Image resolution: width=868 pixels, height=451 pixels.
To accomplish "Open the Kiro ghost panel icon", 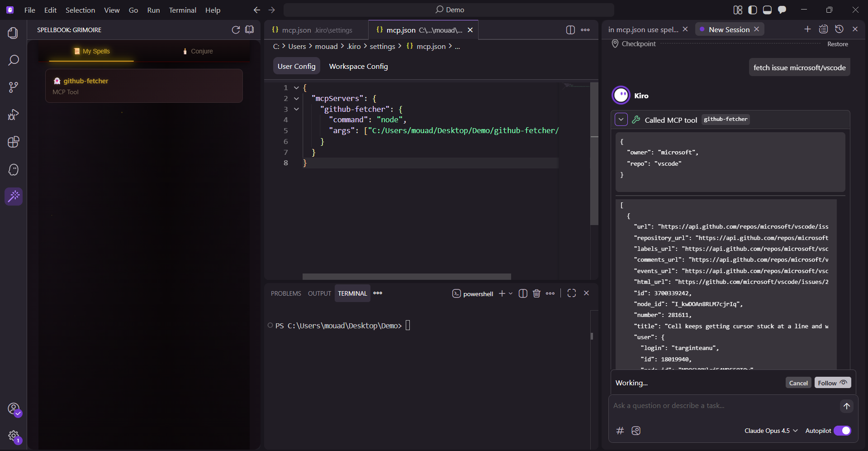I will tap(13, 170).
